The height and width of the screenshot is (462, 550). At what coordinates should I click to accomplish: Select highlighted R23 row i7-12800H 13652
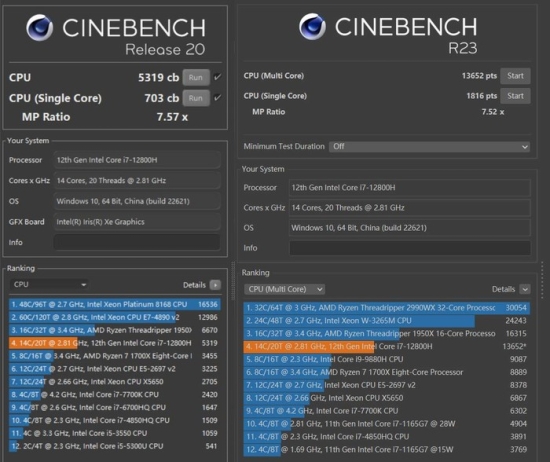[x=387, y=347]
